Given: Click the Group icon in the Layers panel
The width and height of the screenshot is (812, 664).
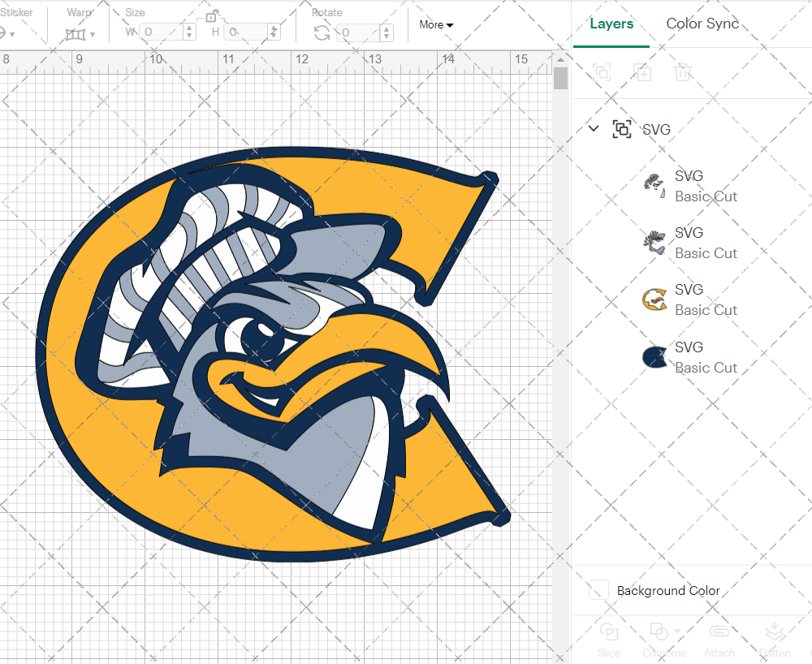Looking at the screenshot, I should (602, 72).
